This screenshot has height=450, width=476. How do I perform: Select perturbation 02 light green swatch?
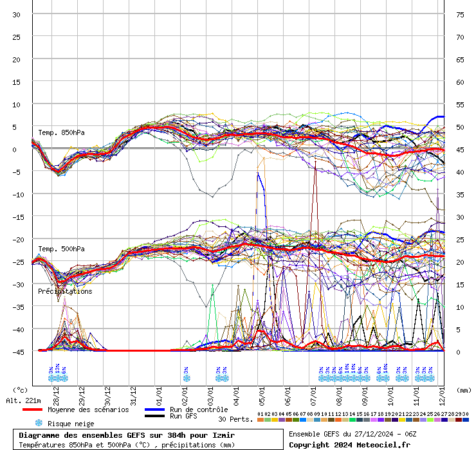[268, 420]
